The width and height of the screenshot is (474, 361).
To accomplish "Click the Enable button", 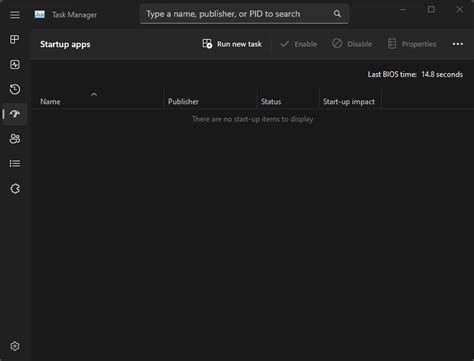I will [x=298, y=44].
